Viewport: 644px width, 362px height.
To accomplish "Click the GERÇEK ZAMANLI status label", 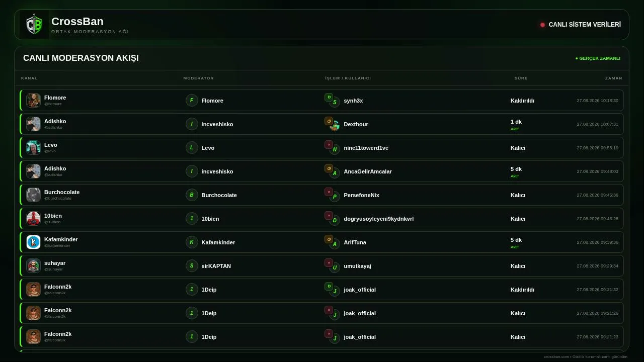I will pyautogui.click(x=598, y=58).
